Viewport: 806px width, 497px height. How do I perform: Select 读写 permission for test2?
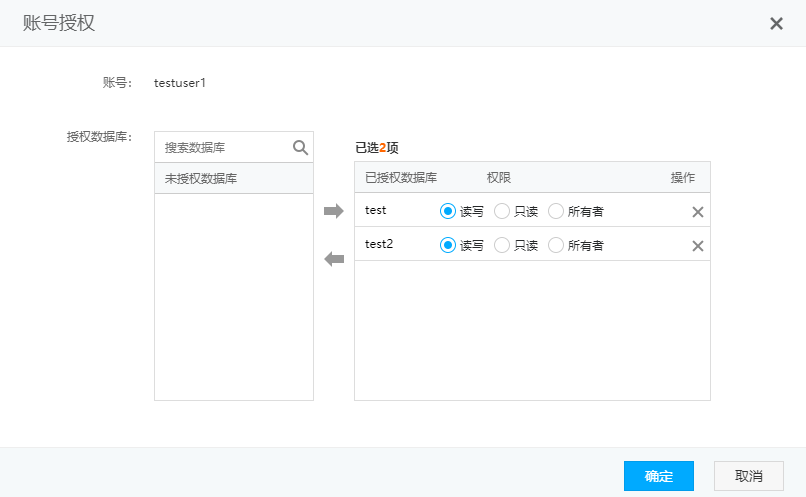447,245
